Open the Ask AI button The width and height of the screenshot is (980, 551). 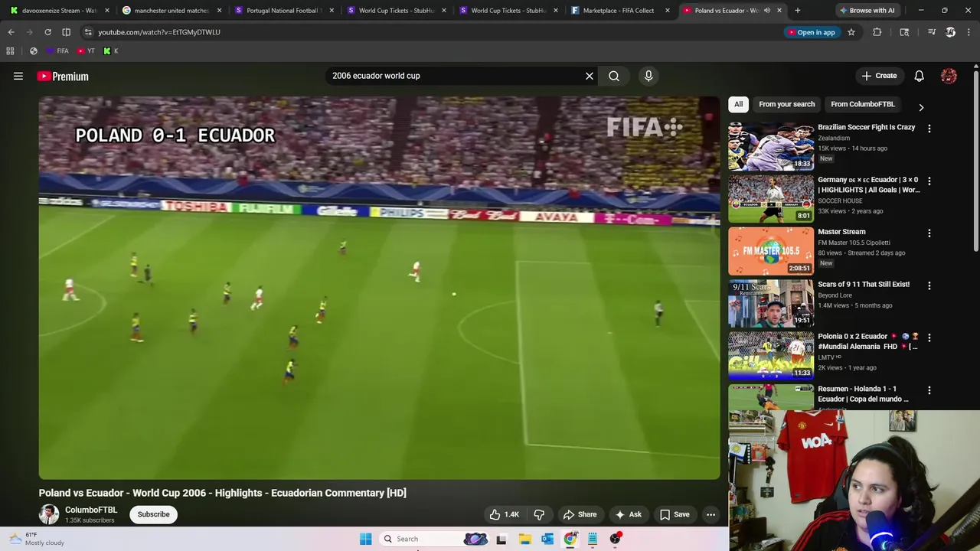click(x=629, y=514)
